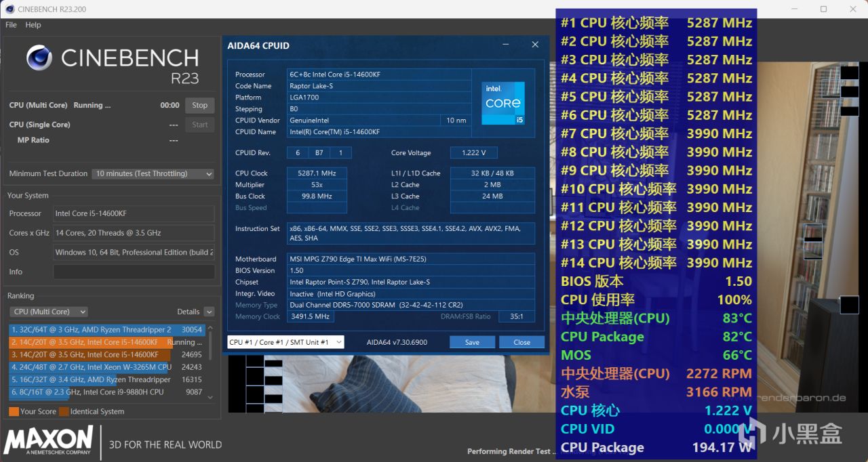Viewport: 868px width, 462px height.
Task: Click the Multiplier 53x value
Action: pyautogui.click(x=317, y=185)
